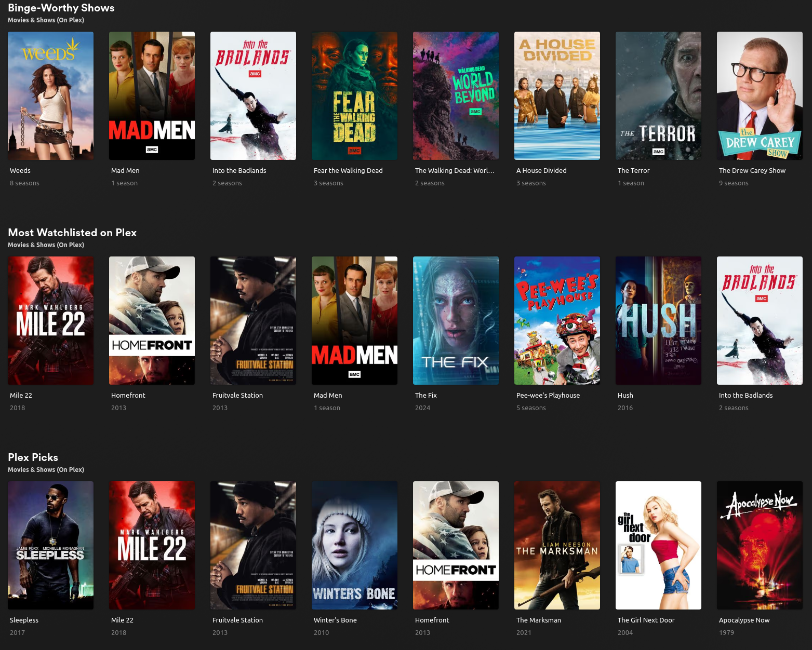The height and width of the screenshot is (650, 812).
Task: Open the Mile 22 poster in Most Watchlisted
Action: 50,320
